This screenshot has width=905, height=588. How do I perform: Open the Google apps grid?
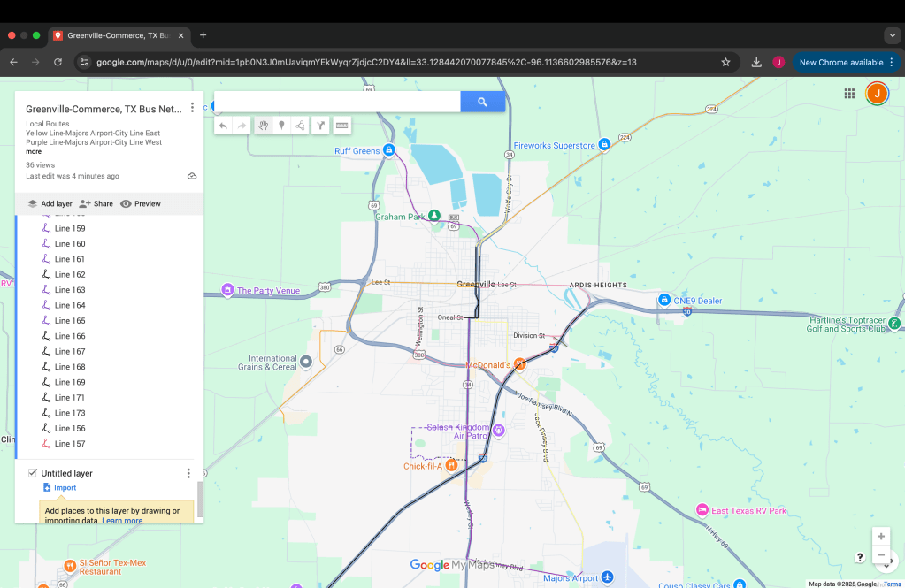pos(849,94)
